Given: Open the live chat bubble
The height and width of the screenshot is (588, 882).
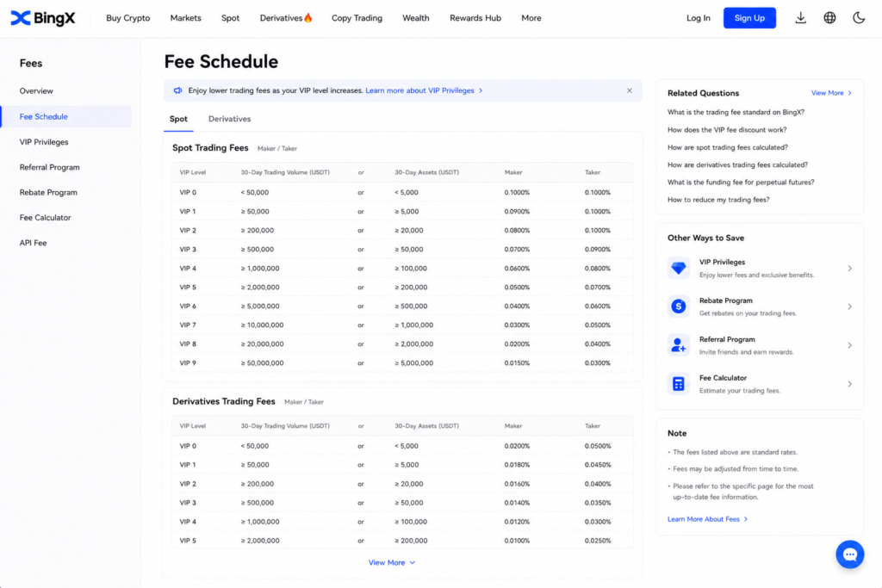Looking at the screenshot, I should 849,554.
